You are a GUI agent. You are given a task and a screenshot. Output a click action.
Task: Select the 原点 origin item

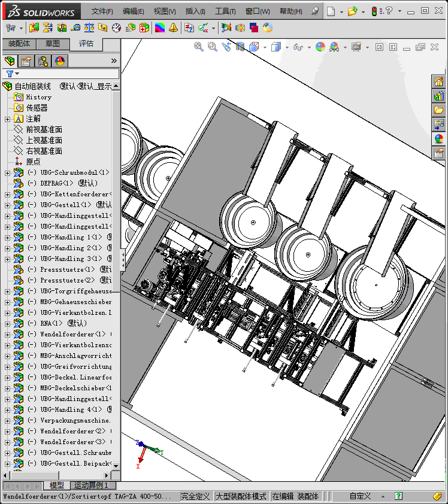tap(33, 162)
